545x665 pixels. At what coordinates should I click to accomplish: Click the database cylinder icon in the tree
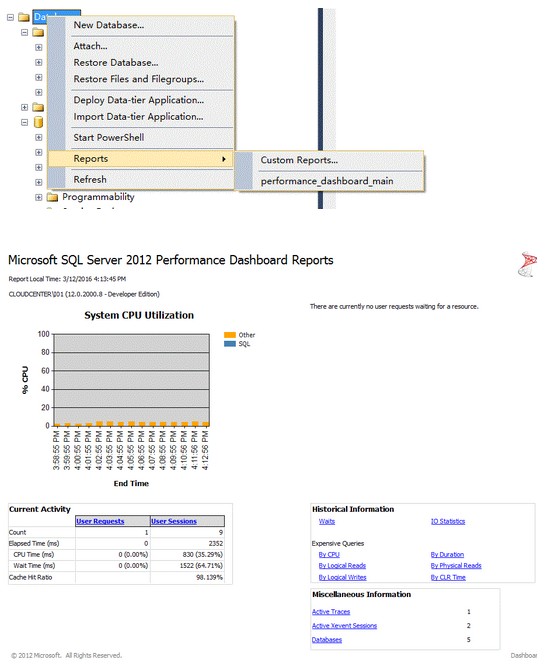(38, 122)
